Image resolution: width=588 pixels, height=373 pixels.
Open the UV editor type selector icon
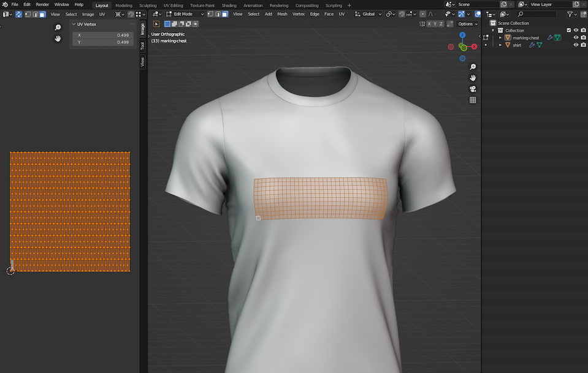[x=6, y=14]
